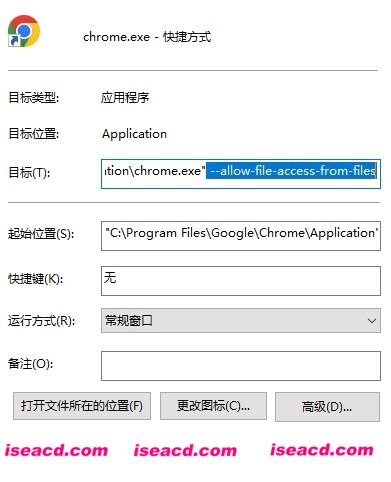Select the 目标(T) label
This screenshot has width=391, height=482.
(29, 173)
